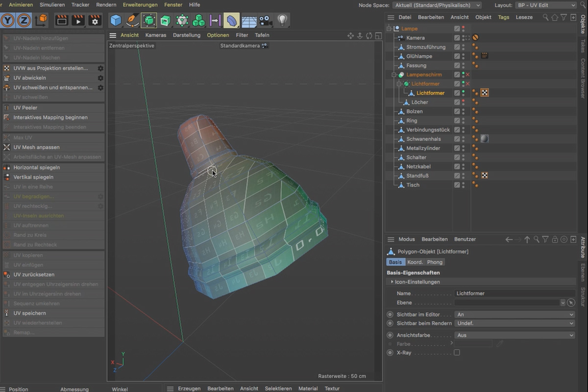Select Schwanenhals in the object tree
The width and height of the screenshot is (588, 392).
[423, 139]
